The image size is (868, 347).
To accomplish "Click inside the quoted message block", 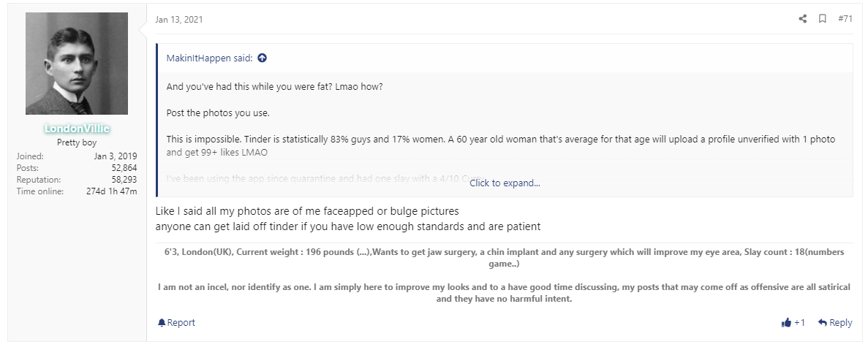I will click(505, 120).
